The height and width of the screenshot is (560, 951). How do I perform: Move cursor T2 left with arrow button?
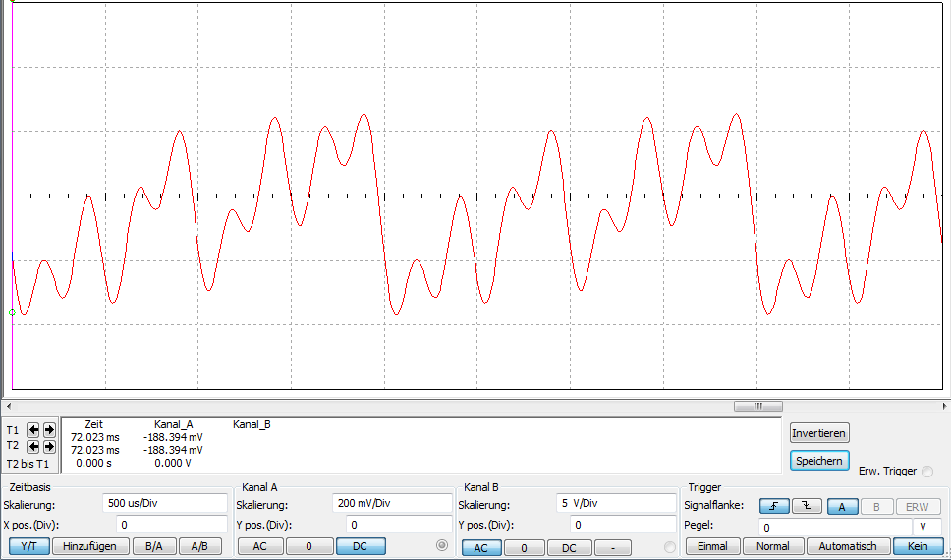(33, 447)
